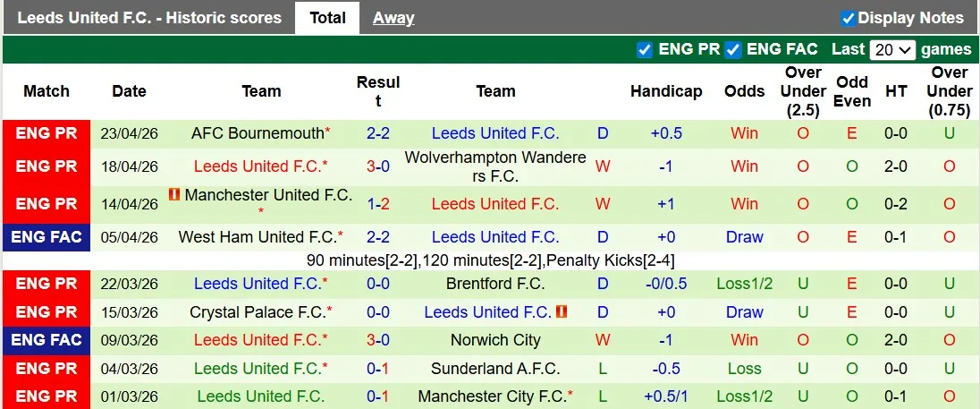980x409 pixels.
Task: Uncheck the ENG FAC league filter
Action: tap(733, 49)
